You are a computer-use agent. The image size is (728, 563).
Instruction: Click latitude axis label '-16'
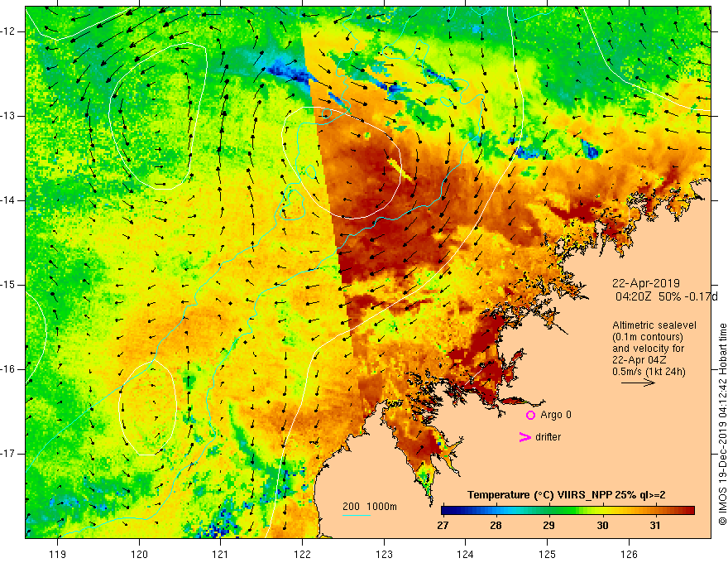click(8, 369)
